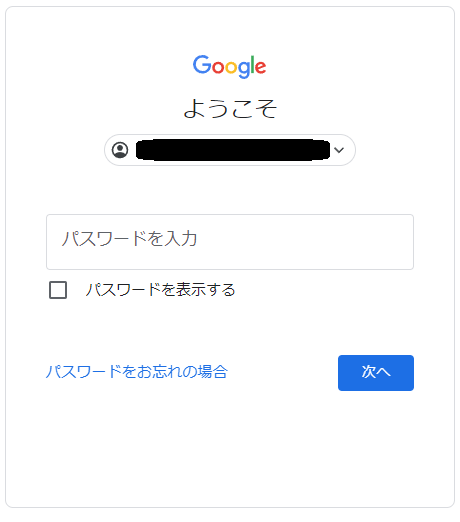Click the lowercase blue g in Google logo
460x522 pixels.
[244, 69]
